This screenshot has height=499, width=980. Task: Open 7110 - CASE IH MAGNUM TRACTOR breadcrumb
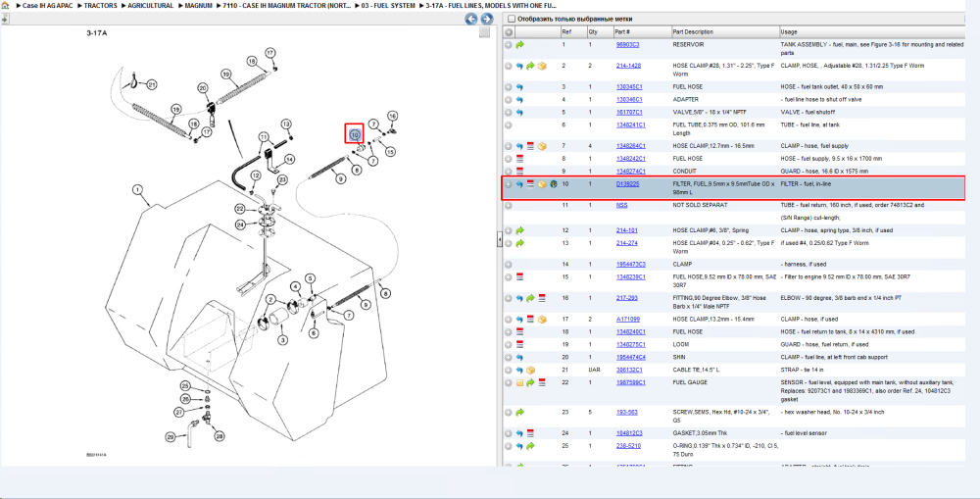(287, 6)
